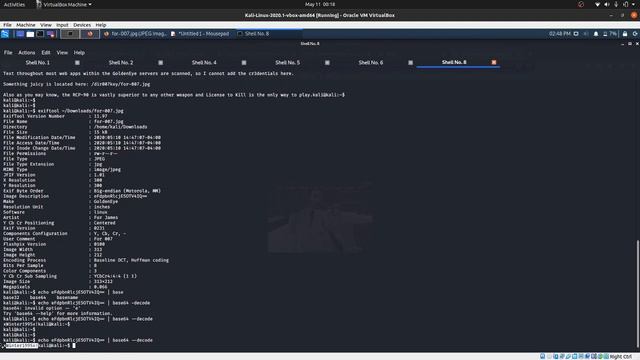This screenshot has height=360, width=640.
Task: Switch to the first workspace thumbnail
Action: click(70, 34)
